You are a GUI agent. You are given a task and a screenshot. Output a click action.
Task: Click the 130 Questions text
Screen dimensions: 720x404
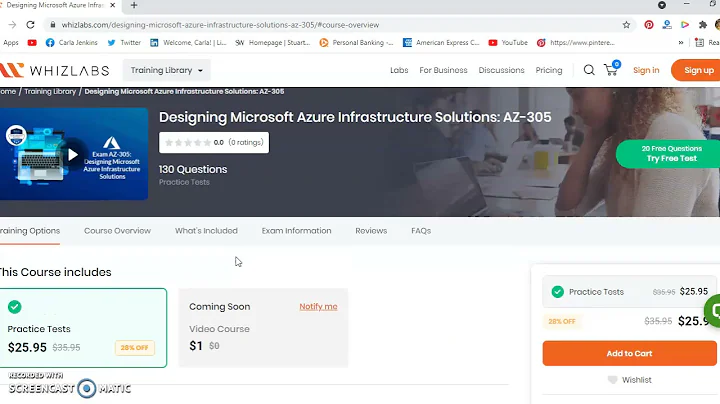tap(193, 169)
